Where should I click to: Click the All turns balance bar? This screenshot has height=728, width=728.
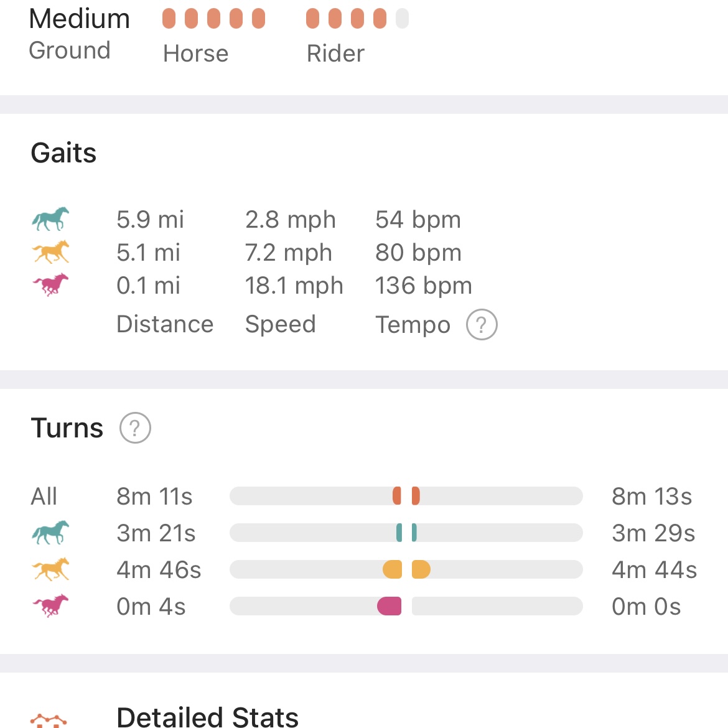406,496
